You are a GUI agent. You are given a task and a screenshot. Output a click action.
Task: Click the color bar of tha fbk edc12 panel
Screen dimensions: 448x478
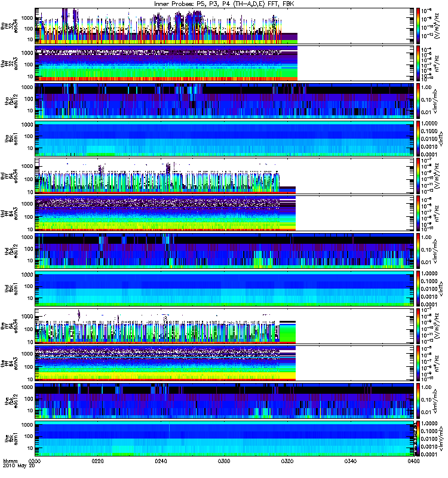tap(418, 100)
